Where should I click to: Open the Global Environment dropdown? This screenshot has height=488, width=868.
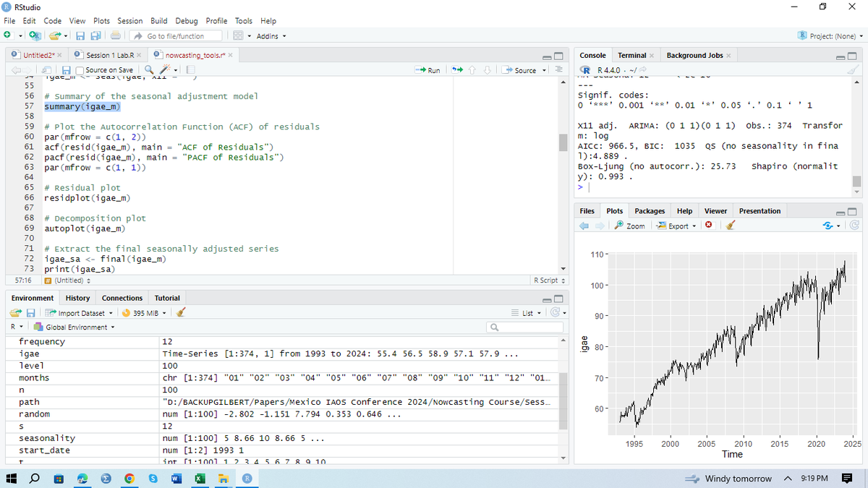76,328
